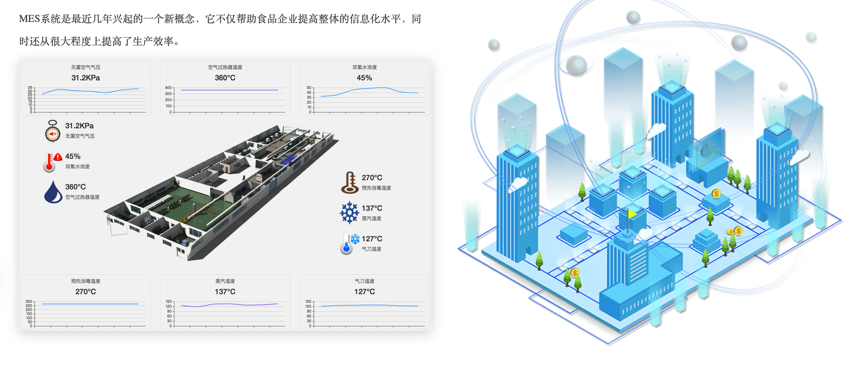Click the pressure gauge icon beside 31.2KPa

pyautogui.click(x=52, y=131)
